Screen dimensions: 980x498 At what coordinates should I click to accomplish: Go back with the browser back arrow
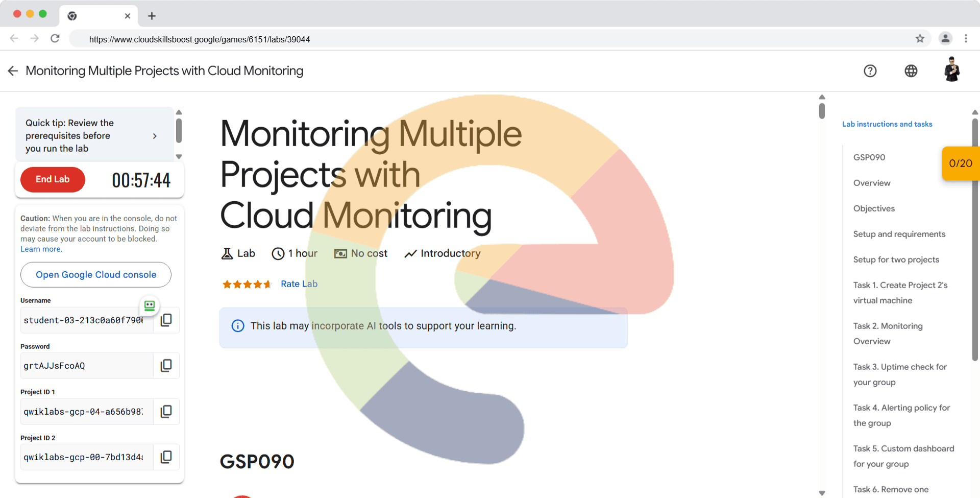tap(14, 38)
